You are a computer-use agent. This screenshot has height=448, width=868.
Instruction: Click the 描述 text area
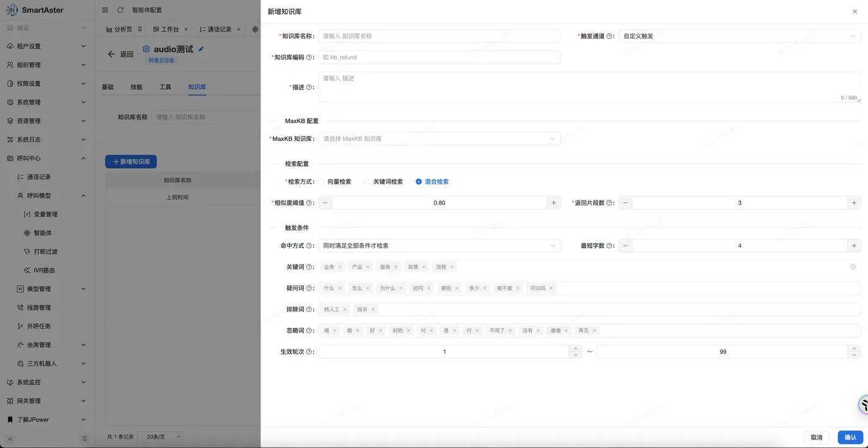pos(589,87)
